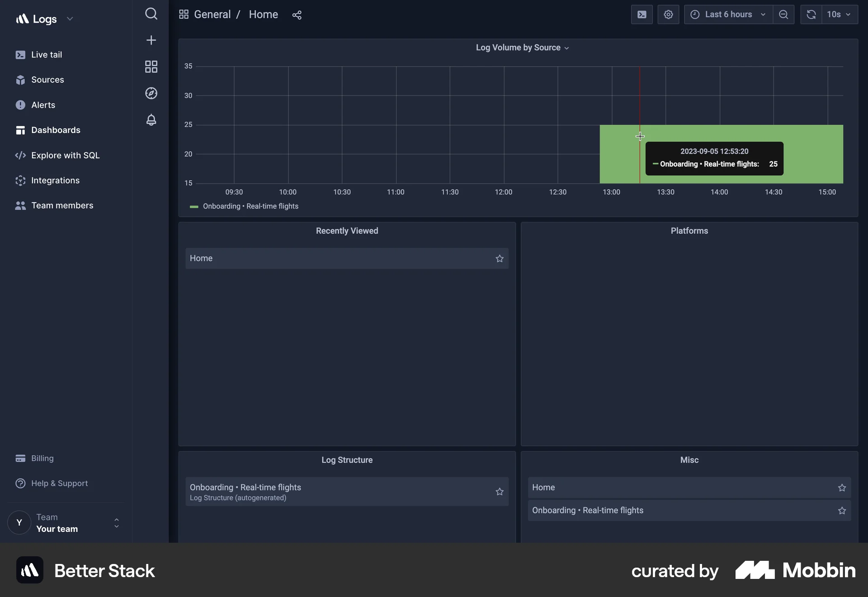The image size is (868, 597).
Task: Open the Billing page
Action: click(x=42, y=459)
